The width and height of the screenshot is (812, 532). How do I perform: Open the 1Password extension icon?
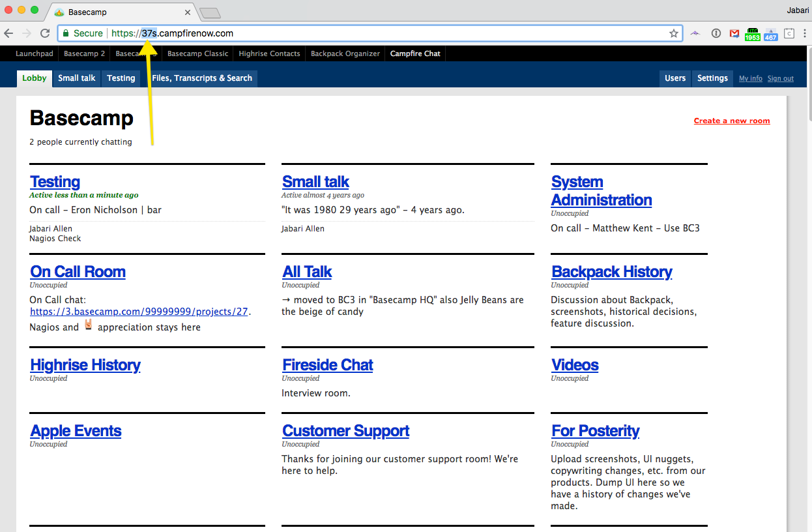click(x=716, y=33)
